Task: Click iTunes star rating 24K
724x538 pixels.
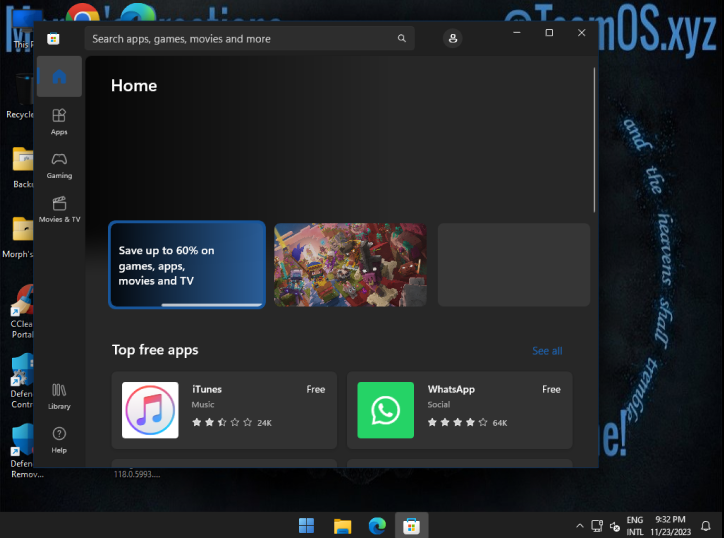Action: [232, 423]
